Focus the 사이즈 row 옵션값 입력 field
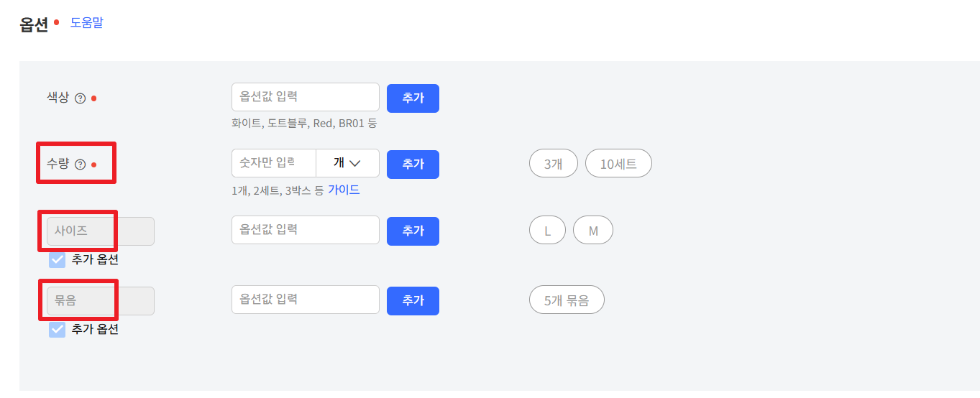This screenshot has width=980, height=398. coord(306,230)
